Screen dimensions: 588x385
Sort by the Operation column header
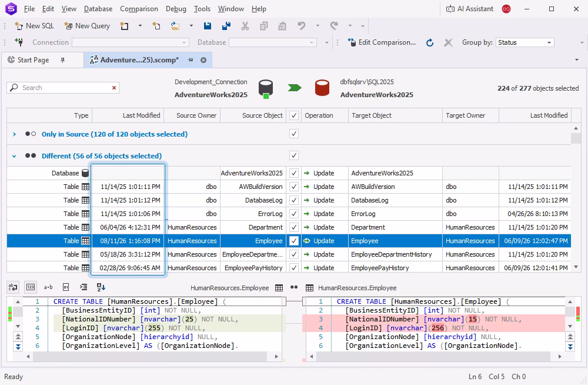pyautogui.click(x=325, y=115)
